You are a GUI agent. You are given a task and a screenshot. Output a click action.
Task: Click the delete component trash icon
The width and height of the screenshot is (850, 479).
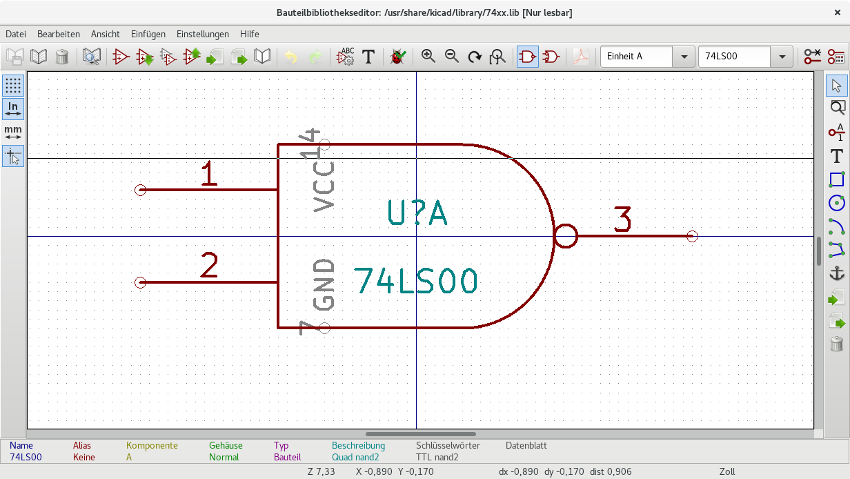[x=62, y=57]
